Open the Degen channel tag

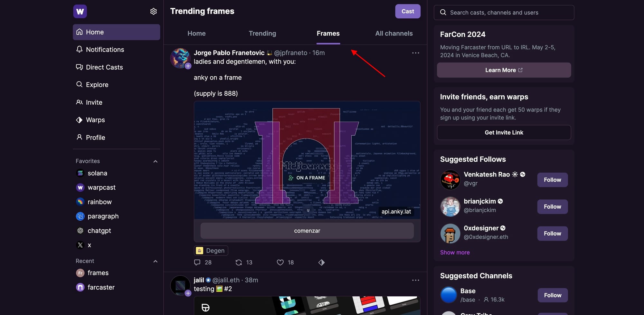pos(211,251)
